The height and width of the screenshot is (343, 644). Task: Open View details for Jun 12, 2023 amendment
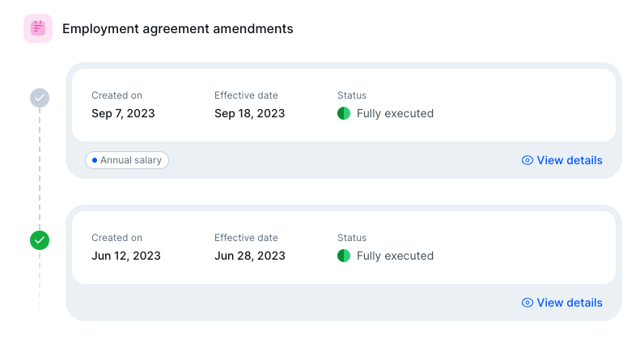point(569,303)
